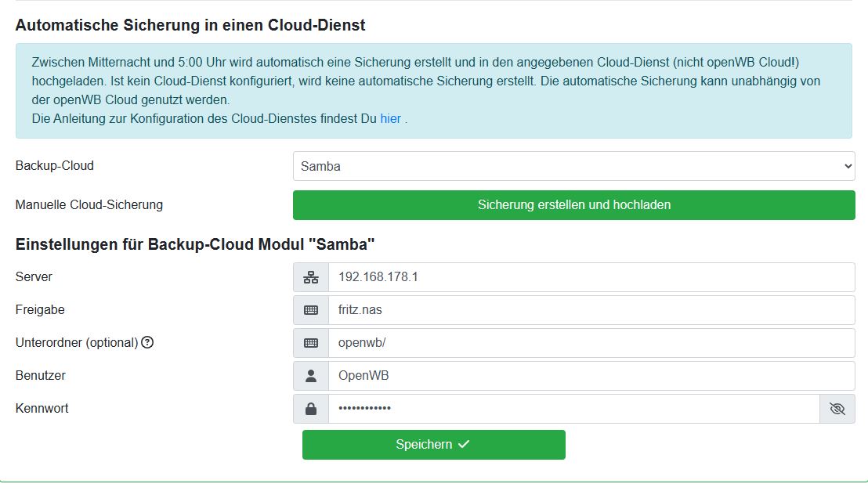Click the lock icon beside Kennwort field
Image resolution: width=868 pixels, height=491 pixels.
click(311, 409)
